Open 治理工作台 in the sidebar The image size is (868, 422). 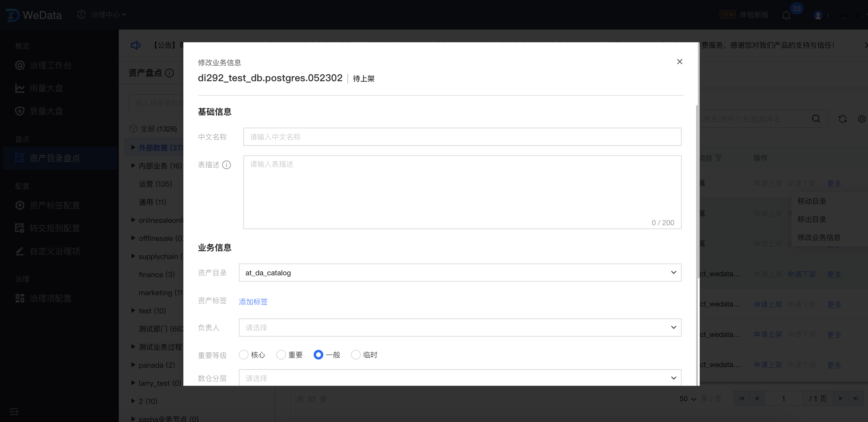click(50, 66)
